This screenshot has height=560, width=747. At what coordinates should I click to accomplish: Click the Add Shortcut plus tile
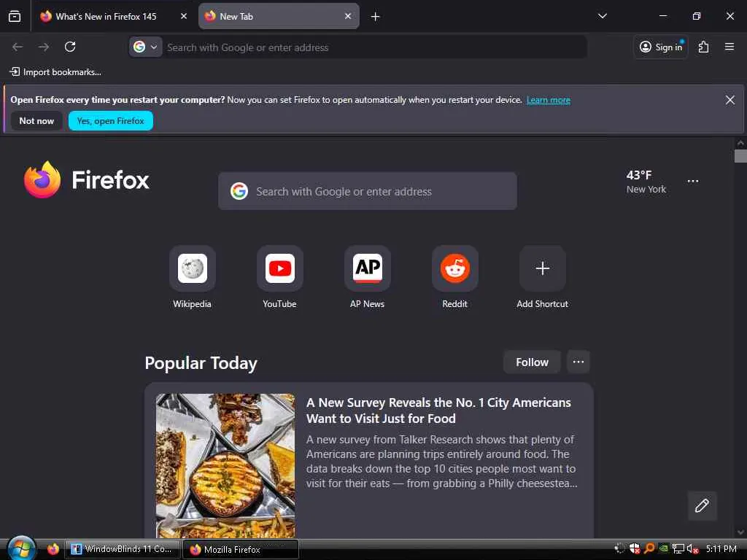click(542, 268)
